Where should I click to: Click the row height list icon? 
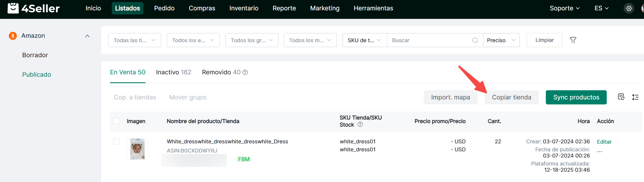635,97
